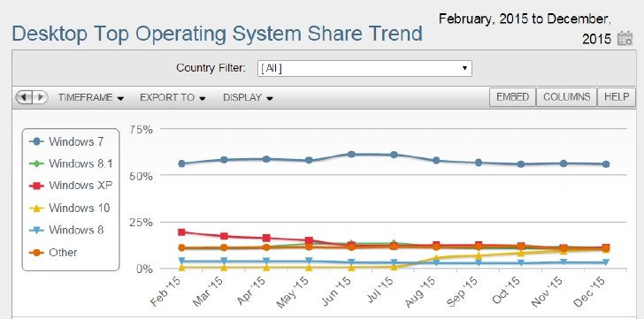Open the DISPLAY dropdown menu
Screen dimensions: 644x319
coord(248,97)
